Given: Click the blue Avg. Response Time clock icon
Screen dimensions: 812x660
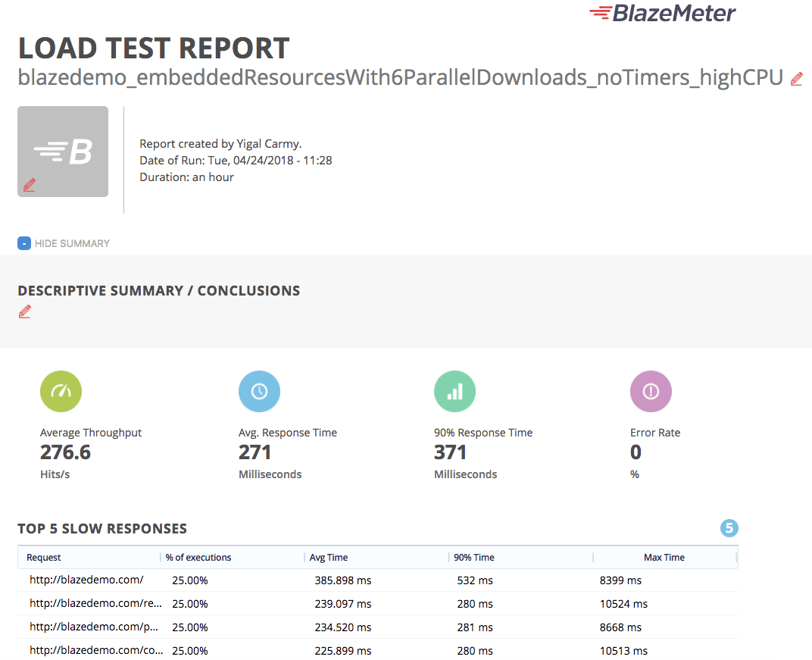Looking at the screenshot, I should [260, 391].
